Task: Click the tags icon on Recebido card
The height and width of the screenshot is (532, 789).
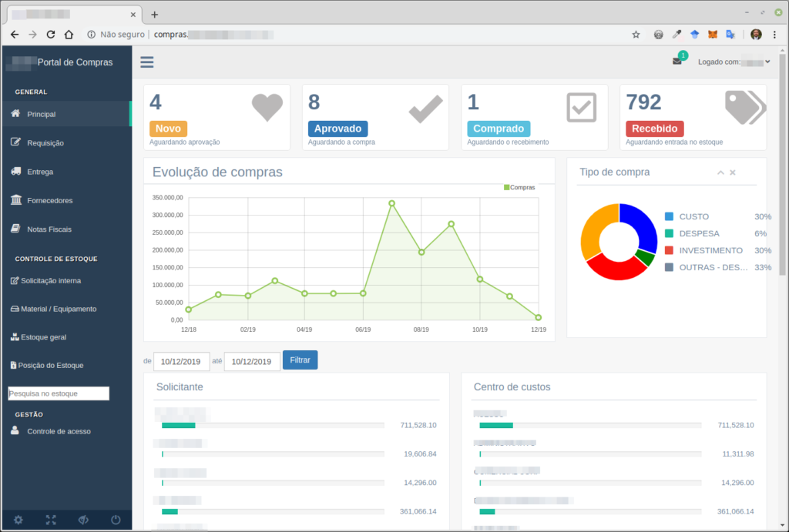Action: pos(744,107)
